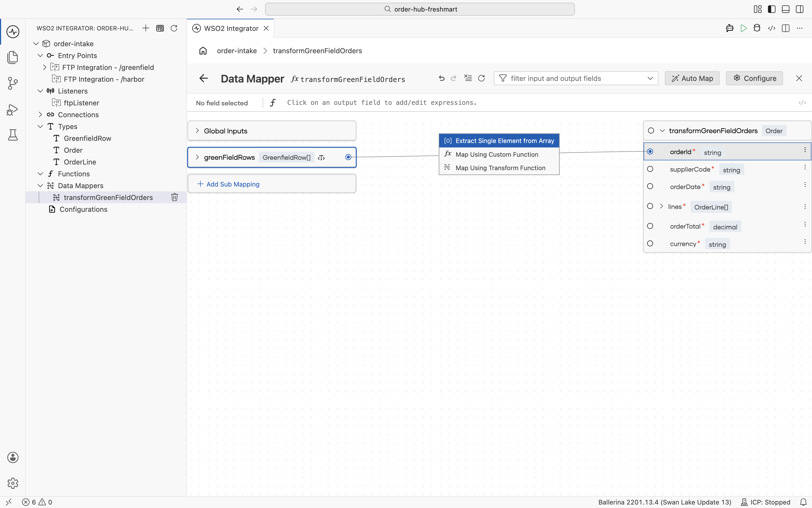This screenshot has height=508, width=812.
Task: Open the Manage settings gear icon
Action: click(13, 483)
